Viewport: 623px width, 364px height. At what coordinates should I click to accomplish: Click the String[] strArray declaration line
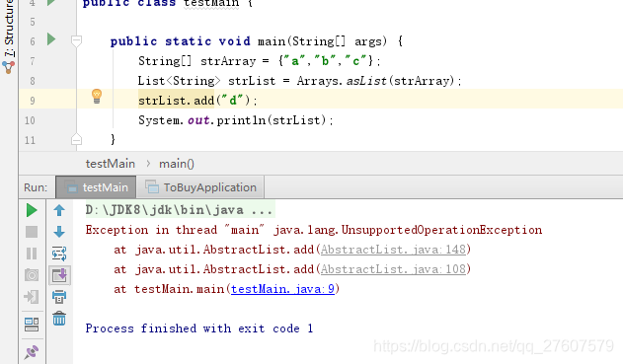click(259, 61)
